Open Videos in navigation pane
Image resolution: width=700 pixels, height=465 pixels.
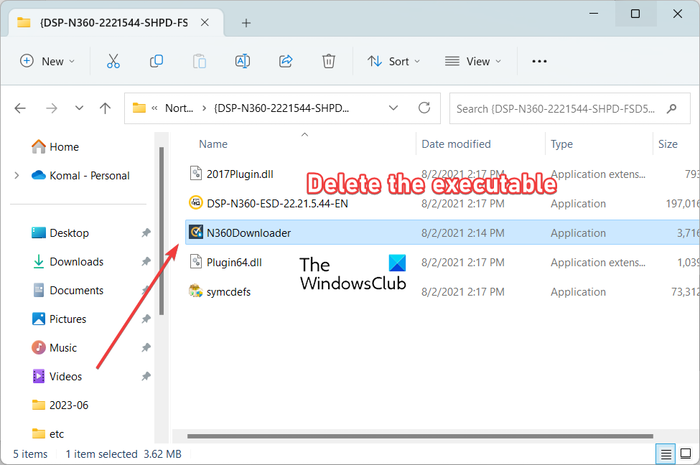click(x=57, y=376)
